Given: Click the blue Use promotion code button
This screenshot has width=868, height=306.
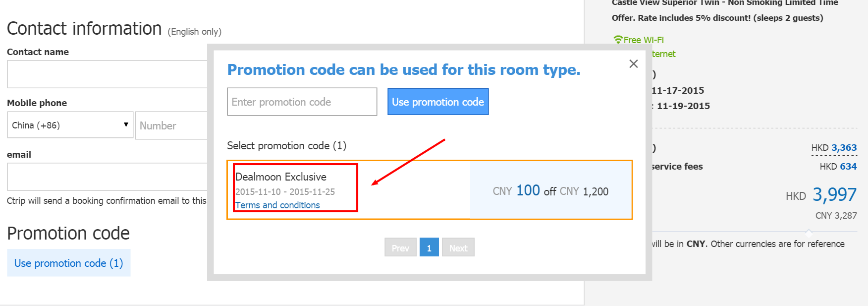Looking at the screenshot, I should 438,102.
